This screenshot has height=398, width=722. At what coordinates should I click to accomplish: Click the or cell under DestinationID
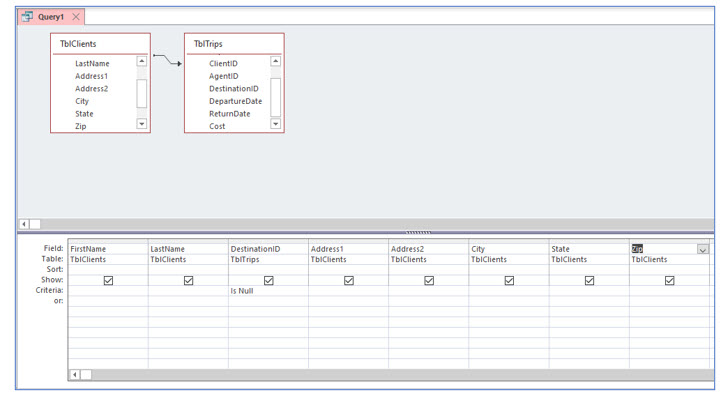click(268, 301)
